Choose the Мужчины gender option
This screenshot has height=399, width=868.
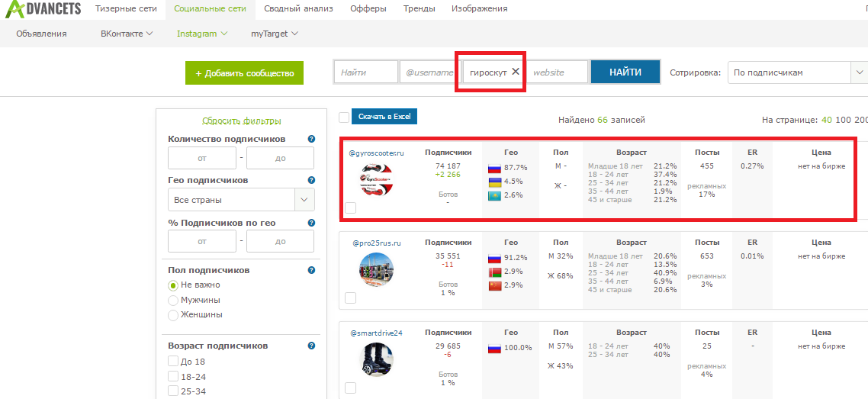point(173,300)
